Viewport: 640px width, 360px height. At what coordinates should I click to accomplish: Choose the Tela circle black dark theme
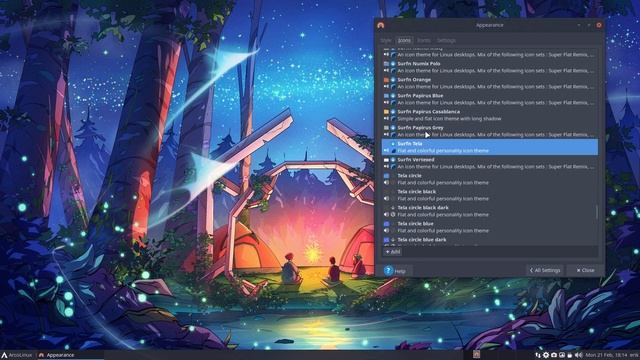pyautogui.click(x=490, y=211)
